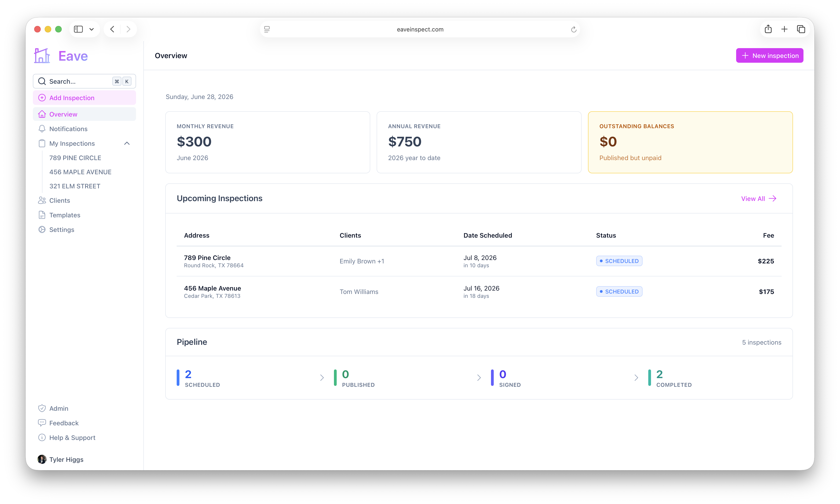
Task: Click the Annual Revenue $750 card
Action: (x=479, y=142)
